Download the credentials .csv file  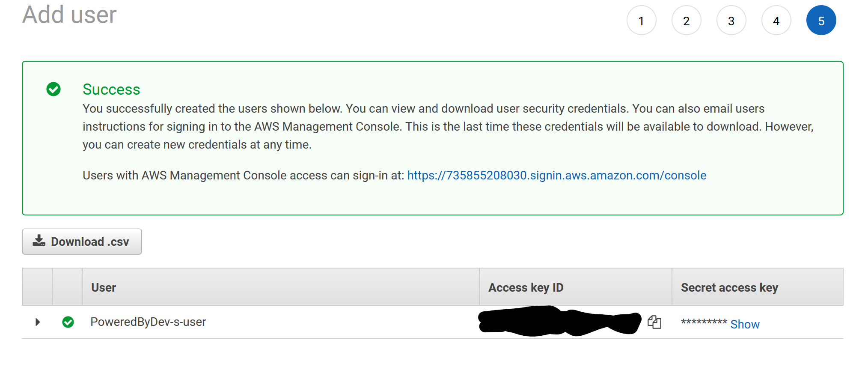coord(82,242)
